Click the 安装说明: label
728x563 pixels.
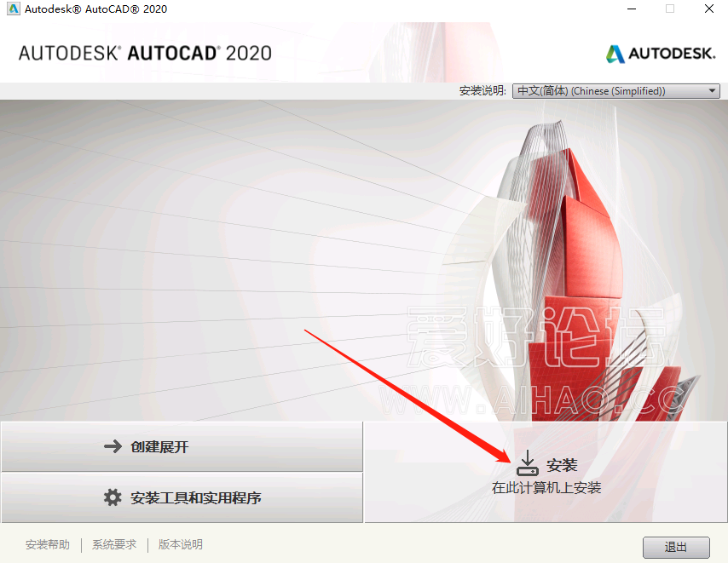(x=482, y=90)
